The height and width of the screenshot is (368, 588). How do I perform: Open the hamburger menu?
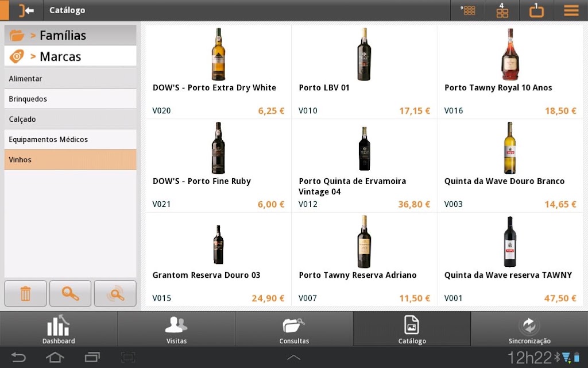coord(571,10)
